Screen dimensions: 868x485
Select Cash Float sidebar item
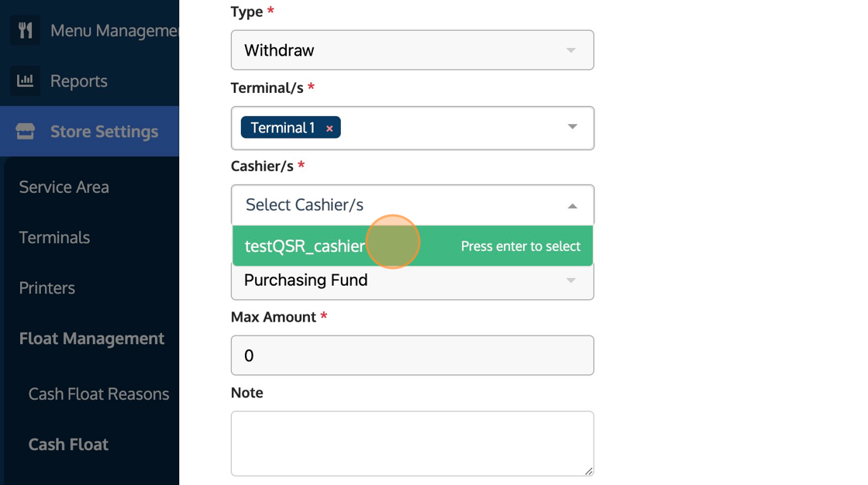(68, 444)
